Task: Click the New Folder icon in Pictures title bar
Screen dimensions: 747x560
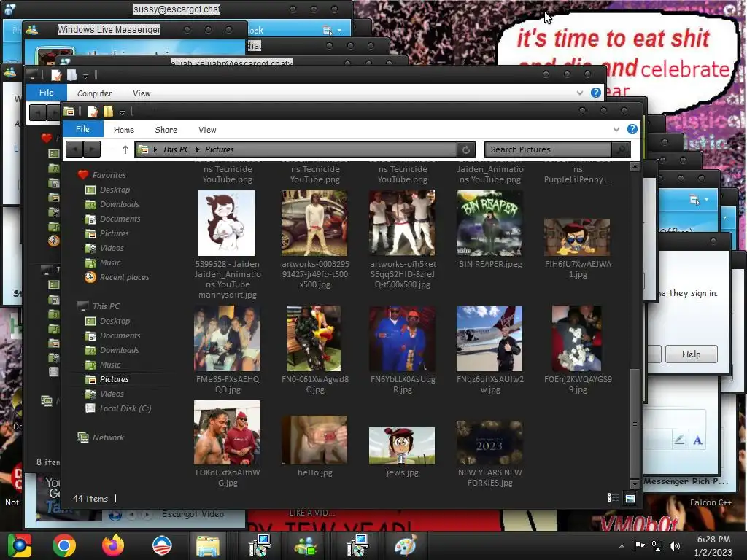Action: coord(109,112)
